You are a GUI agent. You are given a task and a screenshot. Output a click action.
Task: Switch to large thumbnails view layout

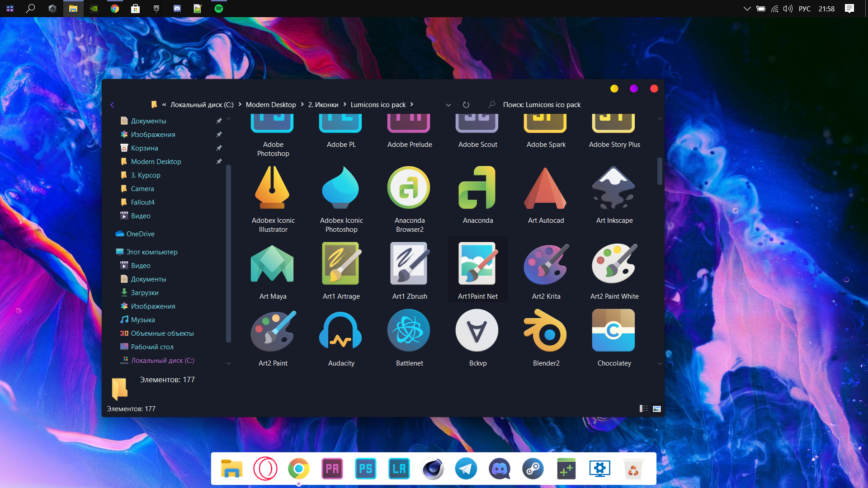tap(657, 408)
